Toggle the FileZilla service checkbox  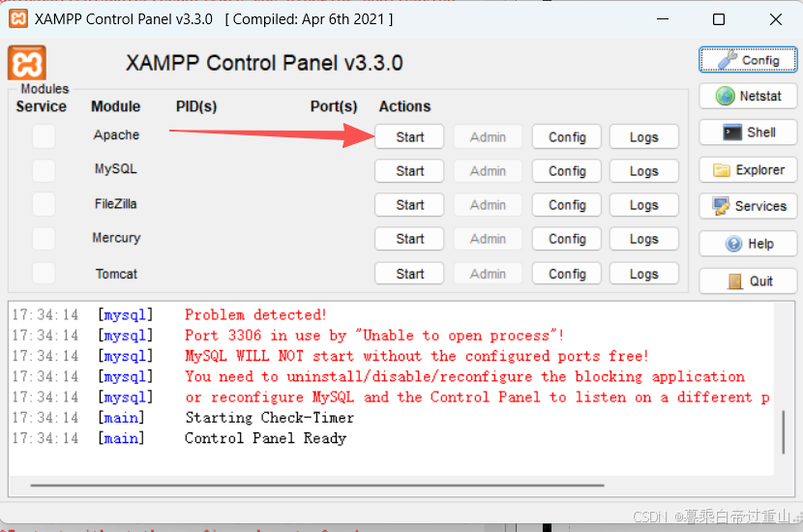44,204
